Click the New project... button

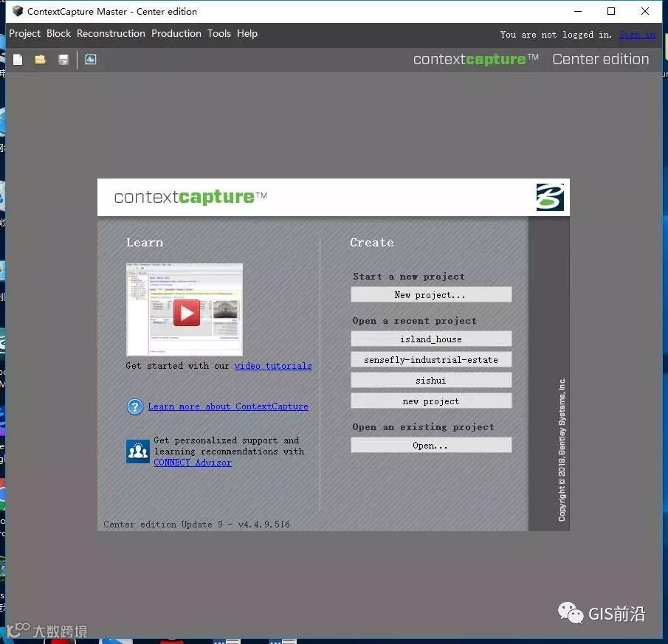click(431, 294)
